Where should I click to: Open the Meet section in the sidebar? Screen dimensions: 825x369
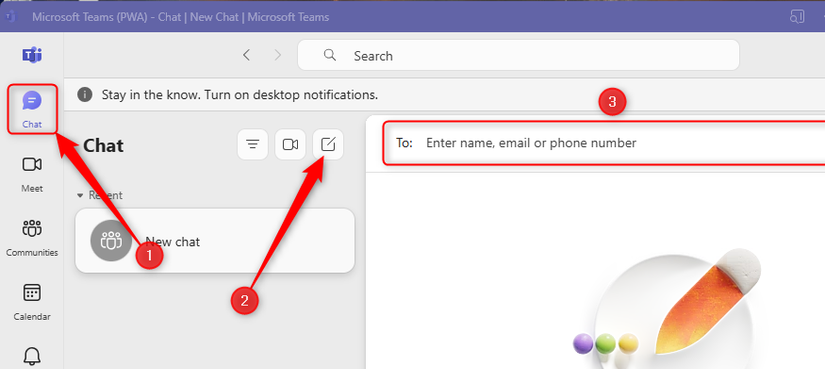click(x=32, y=174)
